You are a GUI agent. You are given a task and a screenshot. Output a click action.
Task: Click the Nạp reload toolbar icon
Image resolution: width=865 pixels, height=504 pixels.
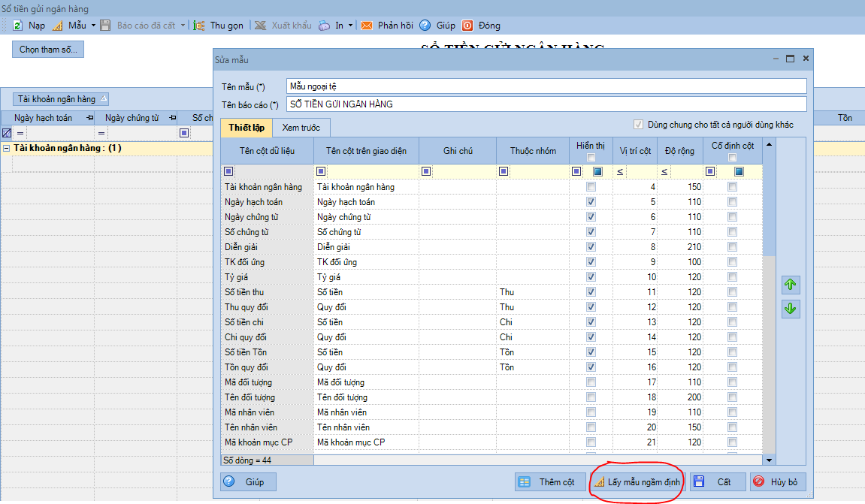pos(17,26)
